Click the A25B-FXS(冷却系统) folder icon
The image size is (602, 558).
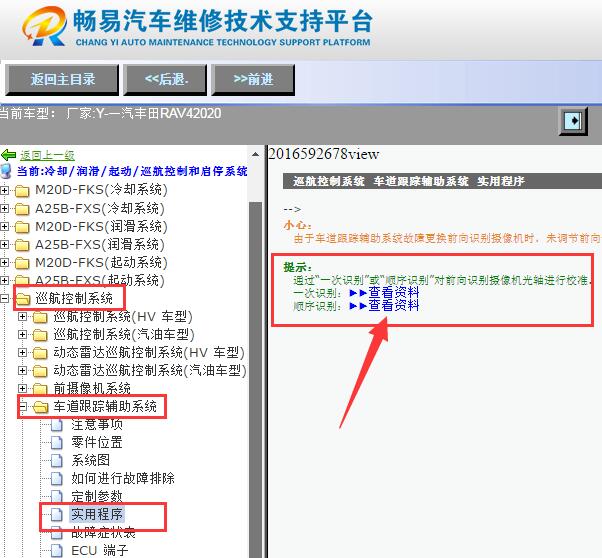22,209
